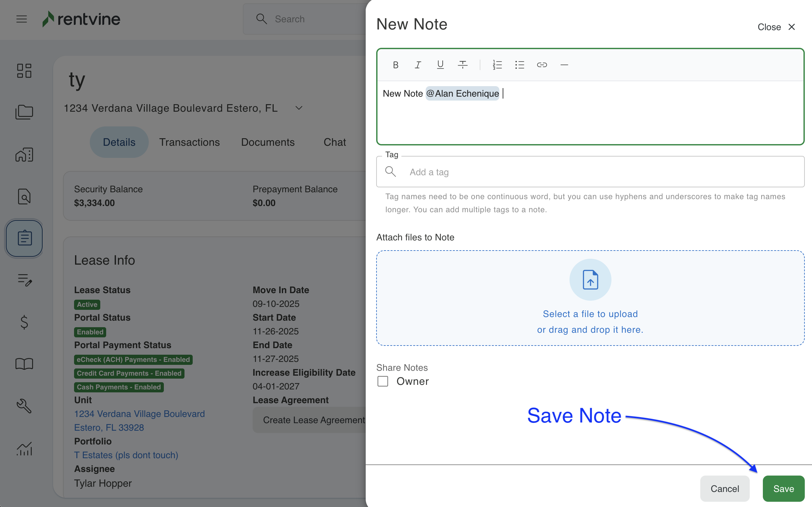This screenshot has width=812, height=507.
Task: Open the Documents tab
Action: [x=268, y=142]
